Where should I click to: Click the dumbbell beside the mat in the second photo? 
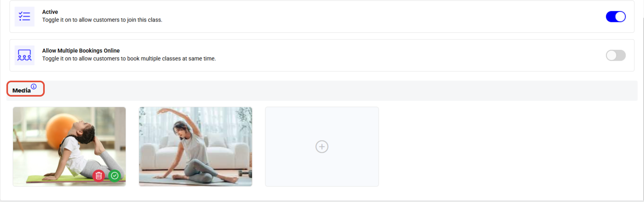coord(244,174)
